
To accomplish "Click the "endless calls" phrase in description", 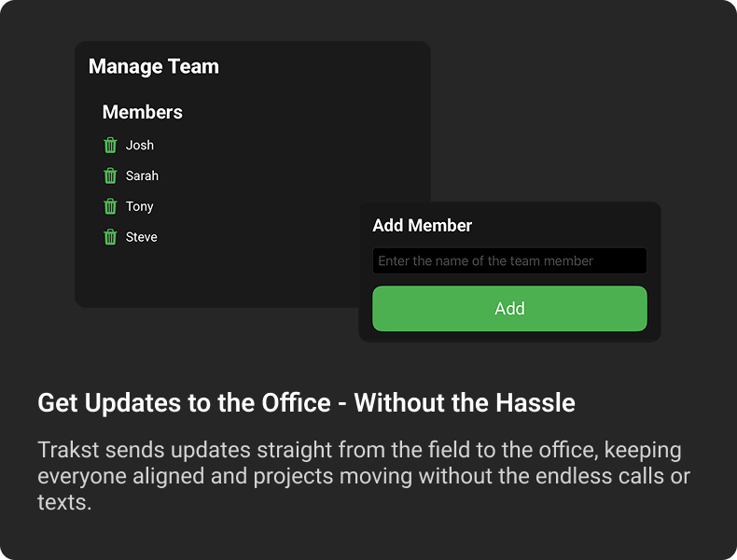I will click(576, 476).
